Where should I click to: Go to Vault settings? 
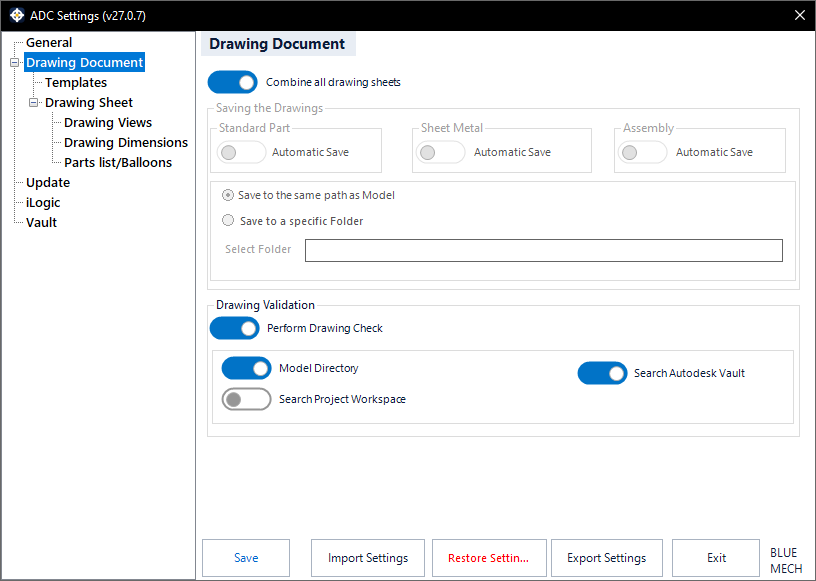coord(42,222)
